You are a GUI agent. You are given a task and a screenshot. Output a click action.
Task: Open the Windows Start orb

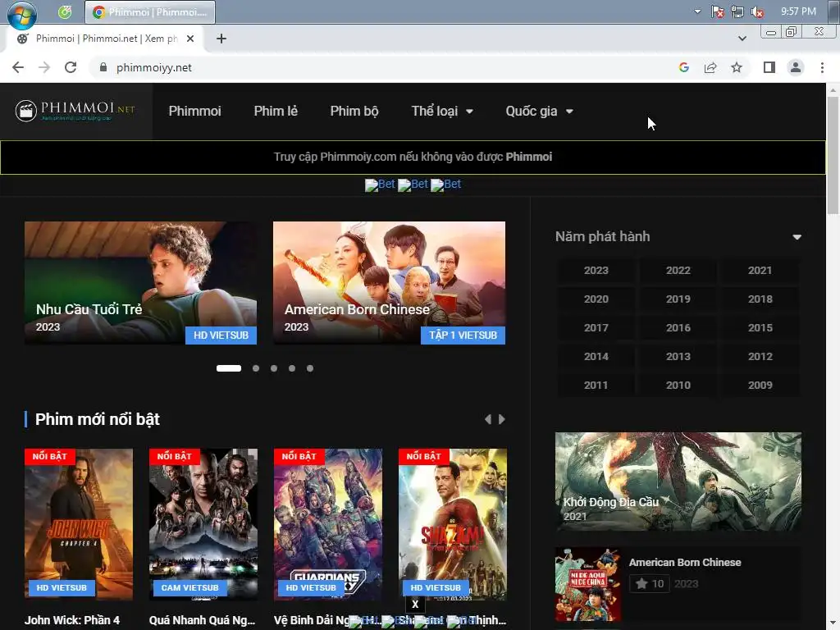point(22,15)
